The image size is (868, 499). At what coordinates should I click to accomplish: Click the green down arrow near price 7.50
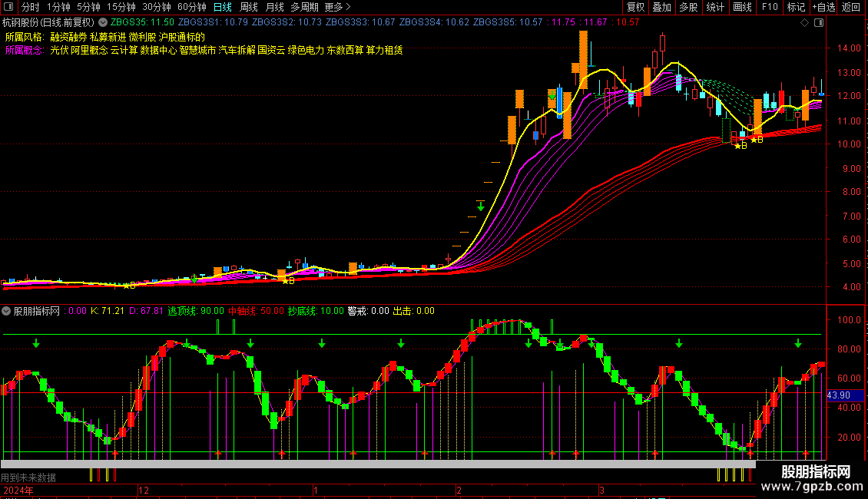481,207
